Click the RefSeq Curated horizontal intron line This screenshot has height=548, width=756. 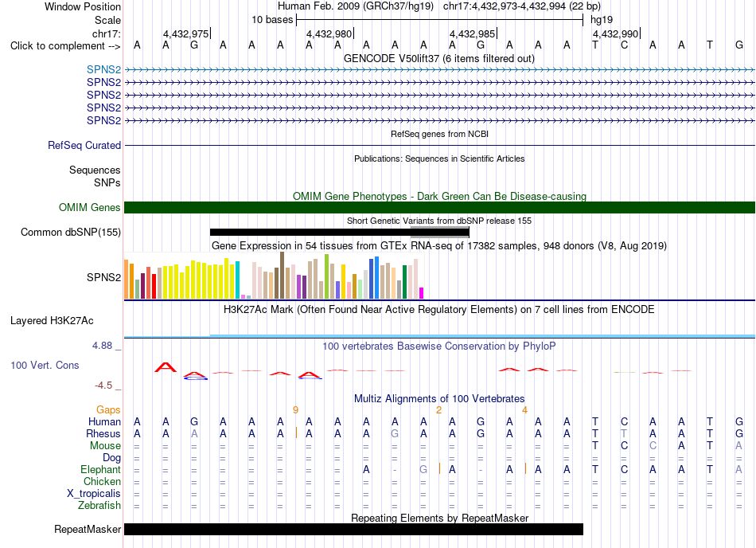(439, 145)
